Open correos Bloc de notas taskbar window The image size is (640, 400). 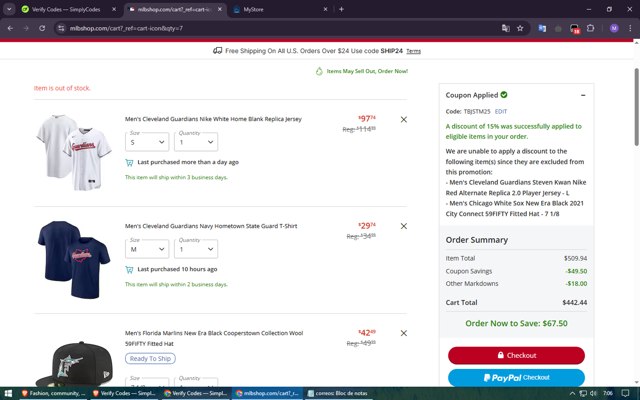pyautogui.click(x=337, y=393)
